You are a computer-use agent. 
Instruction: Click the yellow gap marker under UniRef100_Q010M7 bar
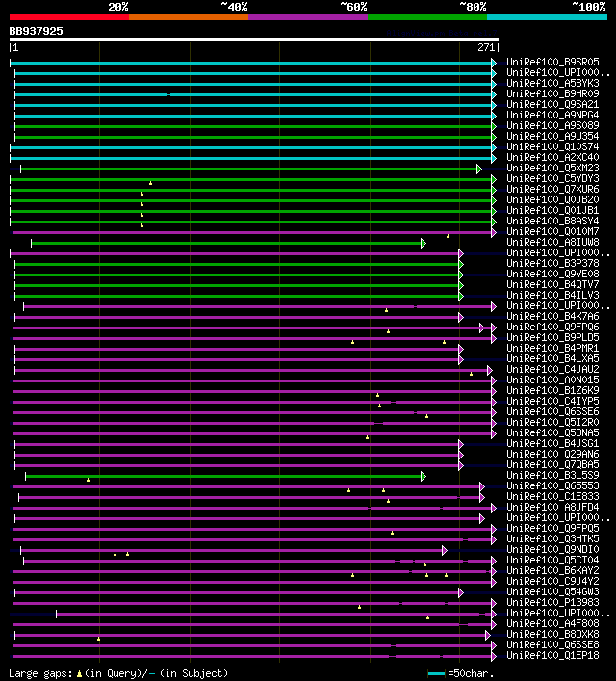tap(448, 236)
